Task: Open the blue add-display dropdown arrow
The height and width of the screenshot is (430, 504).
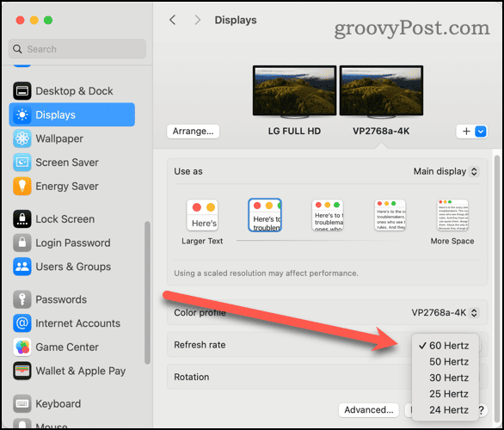Action: point(481,131)
